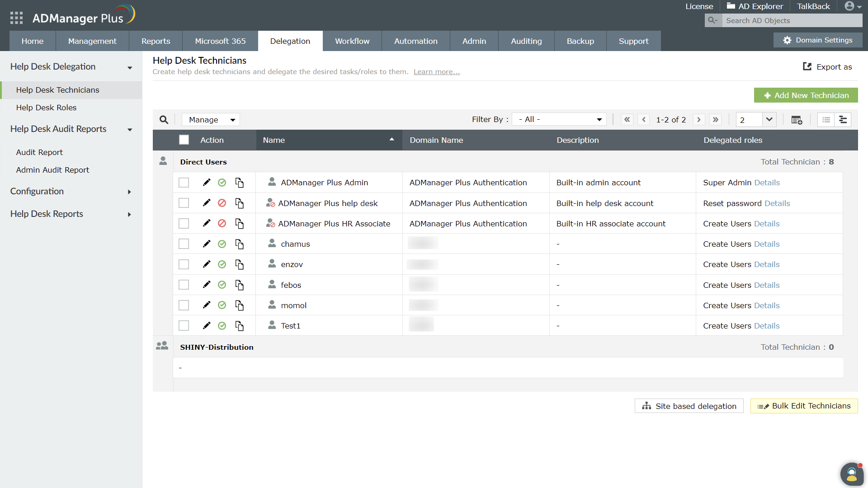Select the checkbox for Test1 technician

[184, 326]
